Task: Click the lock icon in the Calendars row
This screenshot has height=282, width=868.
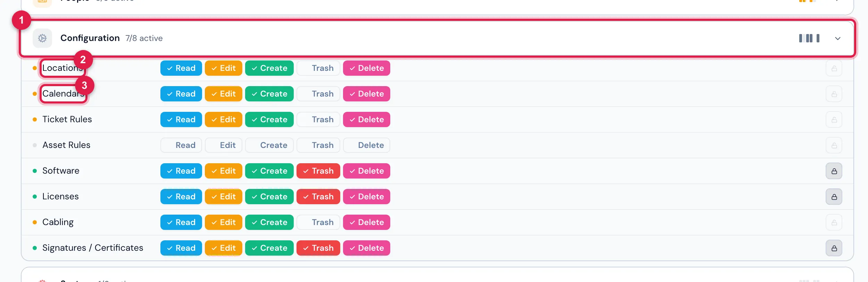Action: point(834,94)
